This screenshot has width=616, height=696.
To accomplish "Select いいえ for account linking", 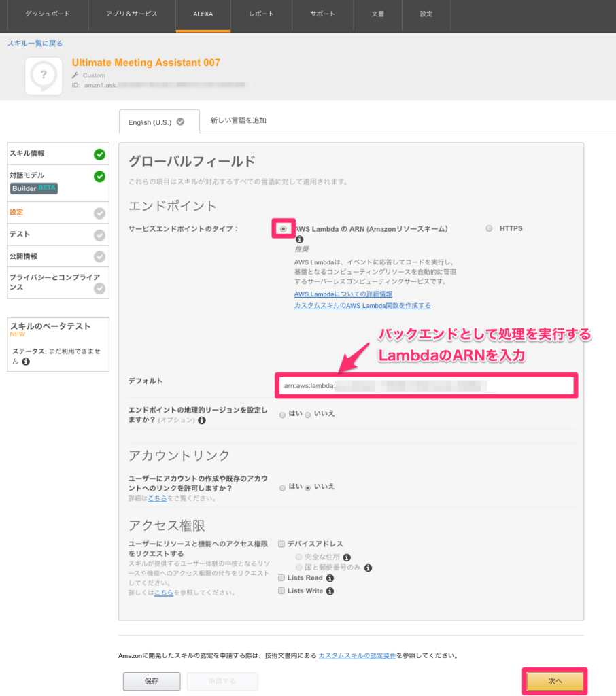I will coord(307,488).
